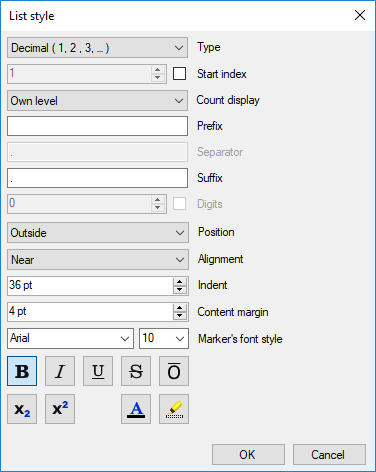
Task: Click the Suffix label
Action: [210, 178]
